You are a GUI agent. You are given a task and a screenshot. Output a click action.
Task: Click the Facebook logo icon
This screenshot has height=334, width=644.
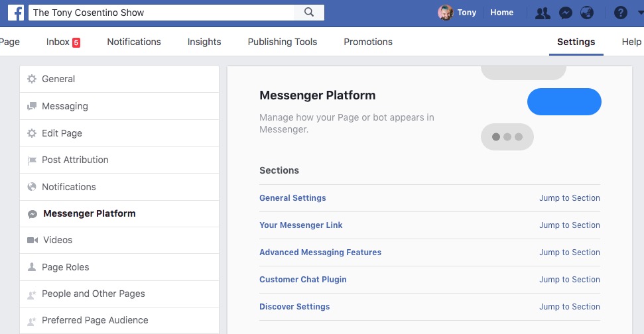(16, 13)
